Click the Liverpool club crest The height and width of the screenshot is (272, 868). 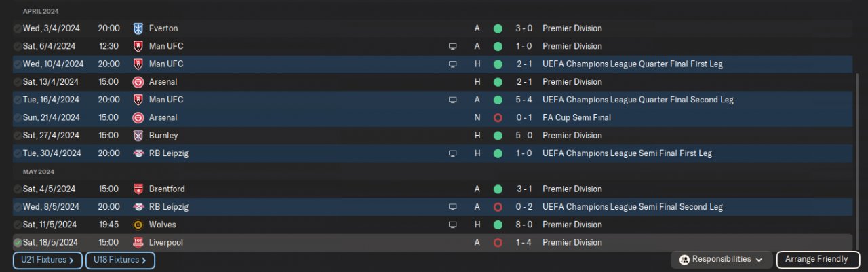click(x=138, y=242)
